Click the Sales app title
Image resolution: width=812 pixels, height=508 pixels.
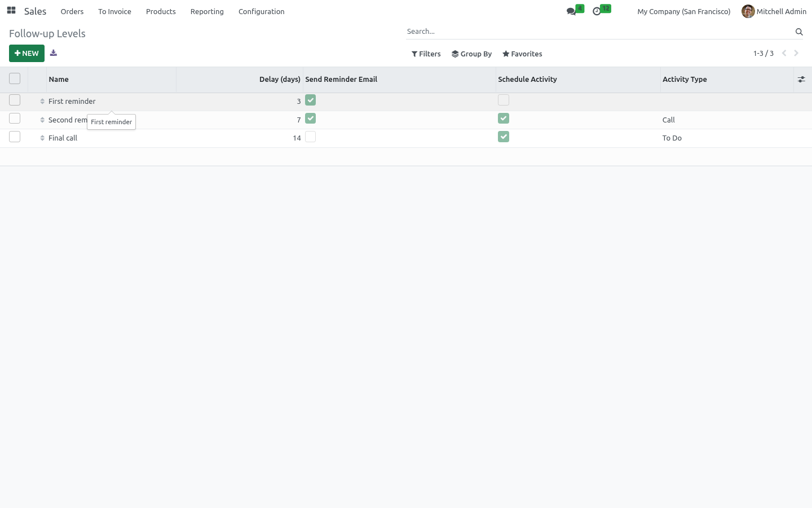35,11
